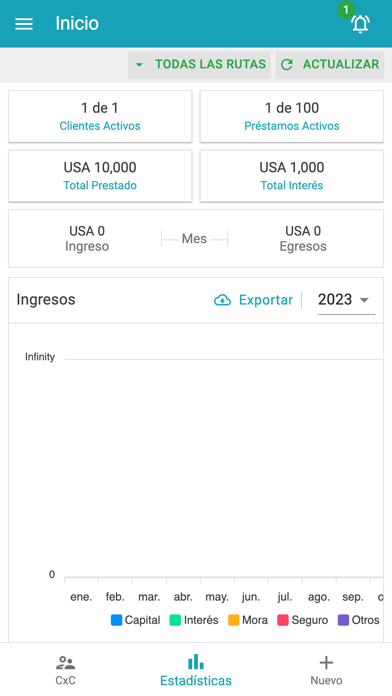The height and width of the screenshot is (696, 392).
Task: Toggle the Mora series in chart legend
Action: 248,620
